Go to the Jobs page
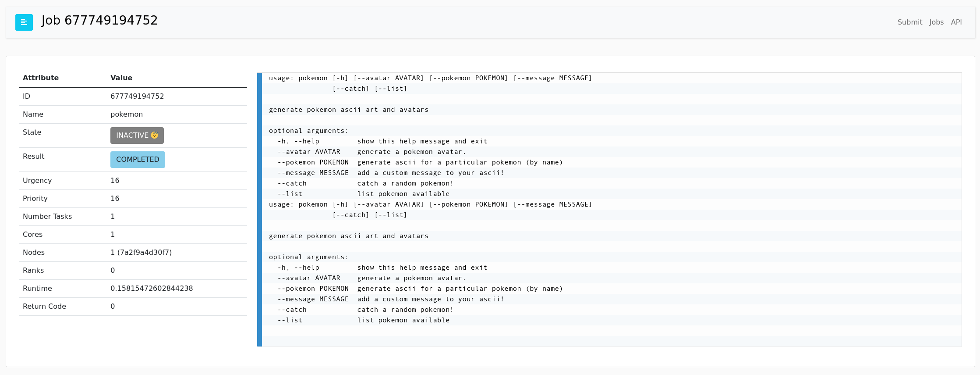This screenshot has width=980, height=375. 936,22
